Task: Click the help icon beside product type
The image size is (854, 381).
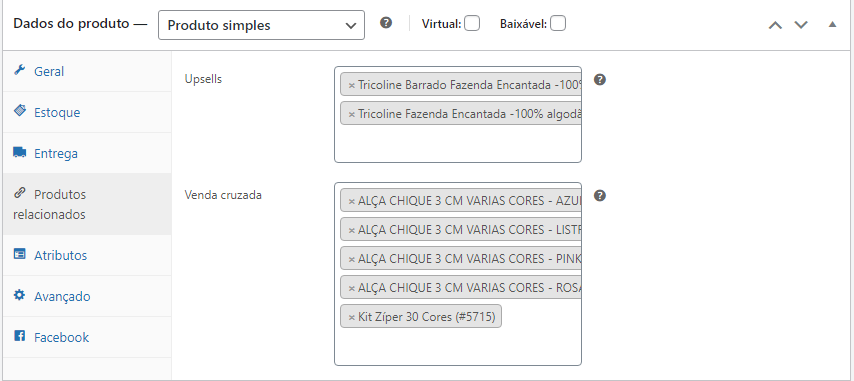Action: (386, 23)
